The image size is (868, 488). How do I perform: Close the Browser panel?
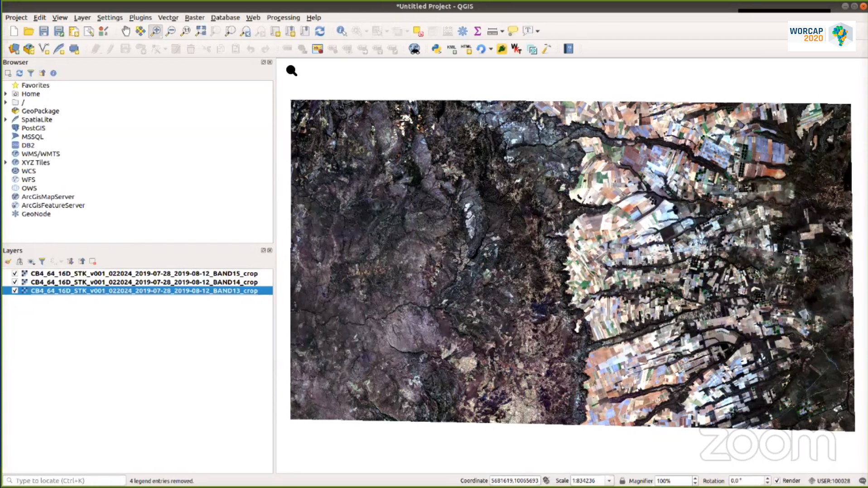coord(270,62)
